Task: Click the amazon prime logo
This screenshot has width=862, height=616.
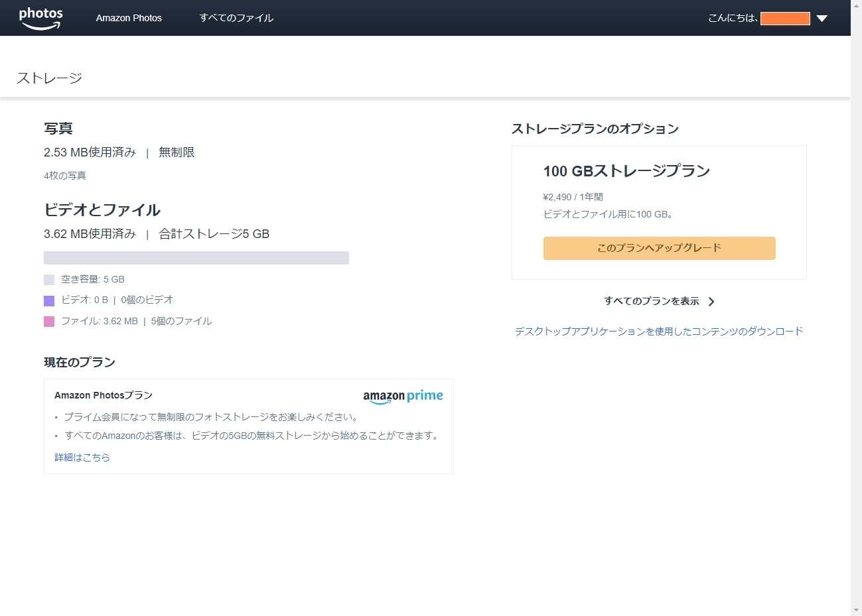Action: tap(403, 397)
